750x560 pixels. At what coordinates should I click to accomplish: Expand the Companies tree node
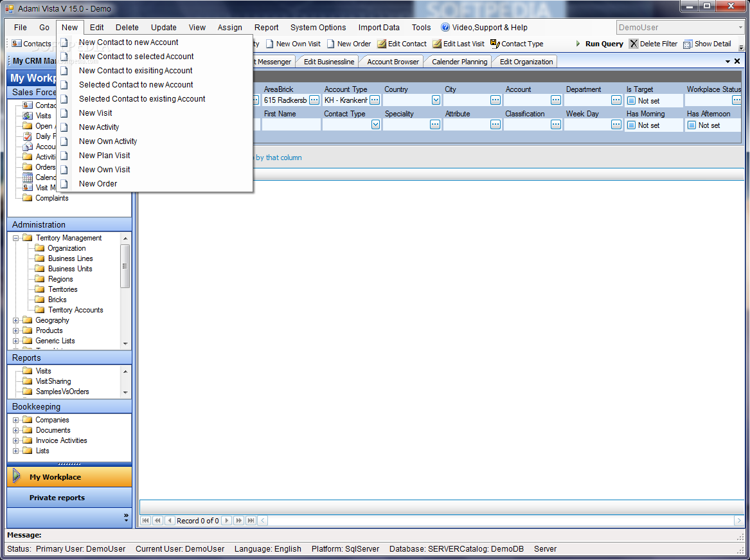(x=16, y=420)
